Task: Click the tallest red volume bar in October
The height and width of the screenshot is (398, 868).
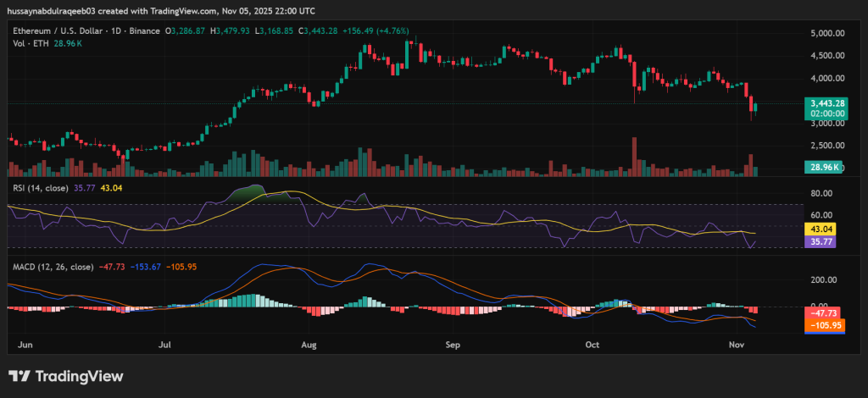Action: 633,156
